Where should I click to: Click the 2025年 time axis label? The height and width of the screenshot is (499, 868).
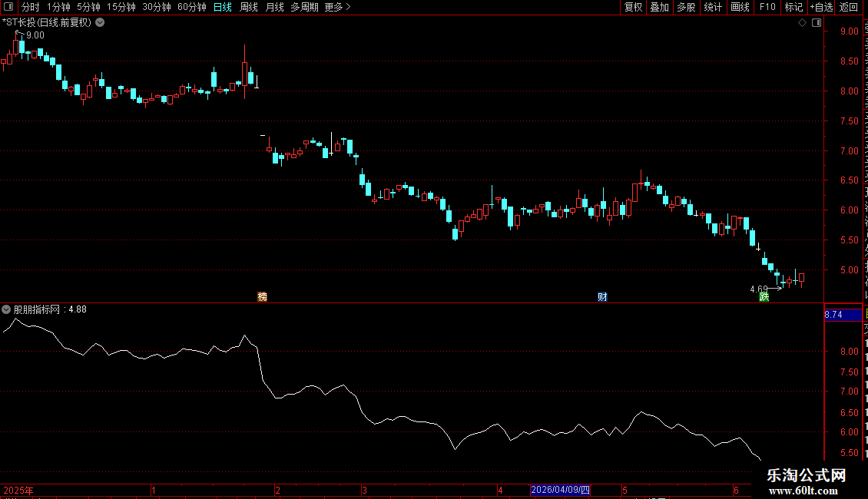(x=18, y=490)
